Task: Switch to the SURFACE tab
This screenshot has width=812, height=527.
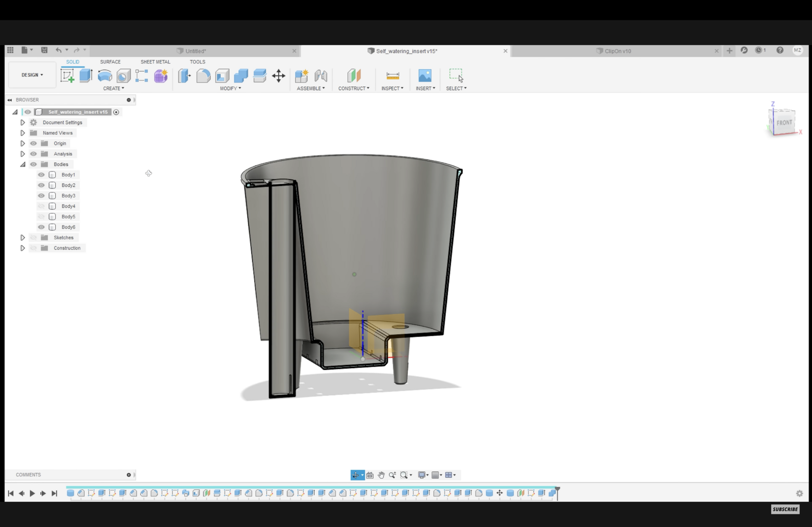Action: [x=110, y=62]
